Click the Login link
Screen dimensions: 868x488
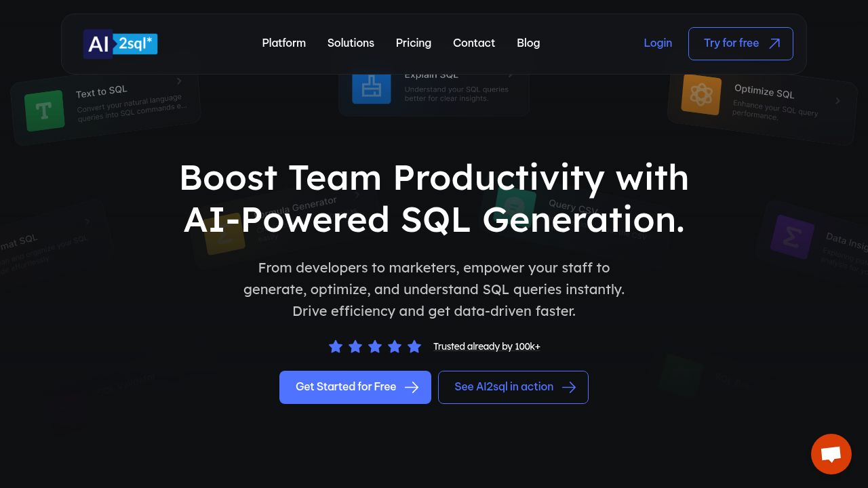pos(658,43)
